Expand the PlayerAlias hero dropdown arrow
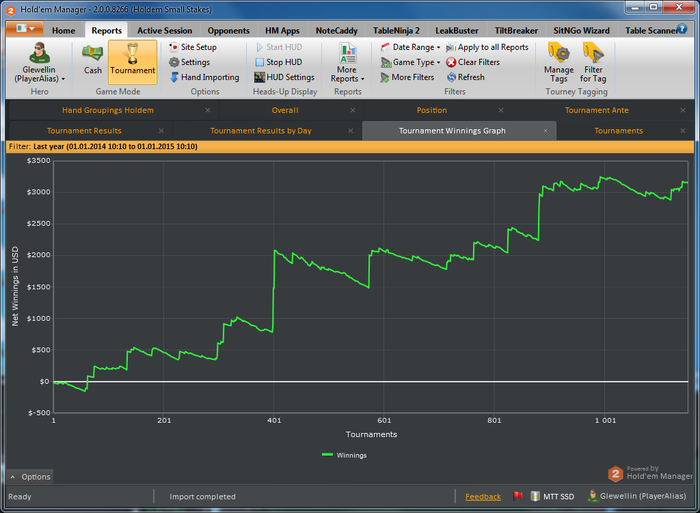Screen dimensions: 700x513 (x=63, y=79)
